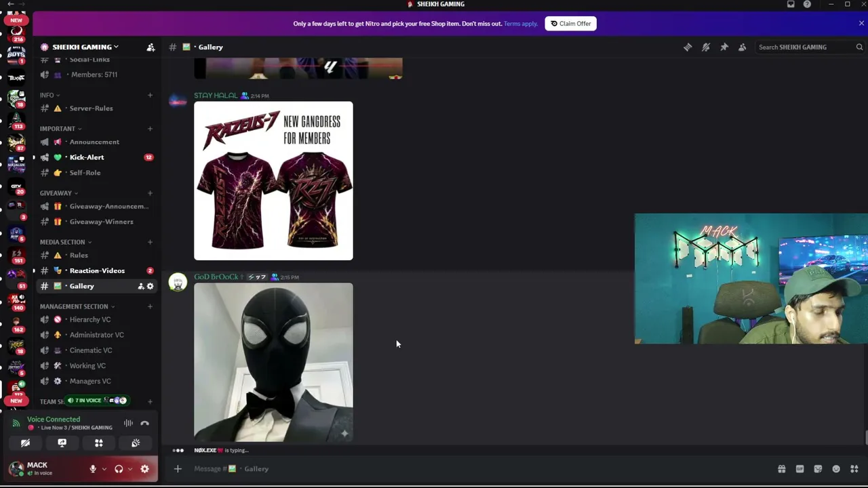Add a channel to the IMPORTANT category
This screenshot has width=868, height=488.
pos(150,129)
